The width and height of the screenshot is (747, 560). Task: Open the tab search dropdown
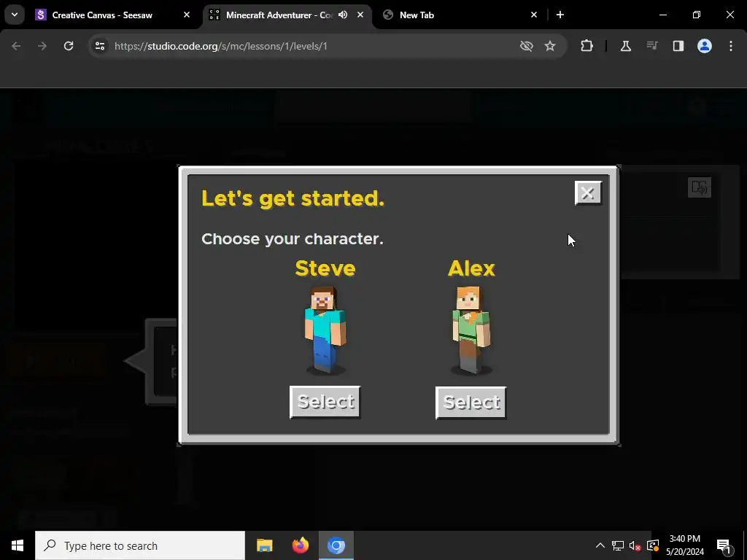click(x=15, y=15)
